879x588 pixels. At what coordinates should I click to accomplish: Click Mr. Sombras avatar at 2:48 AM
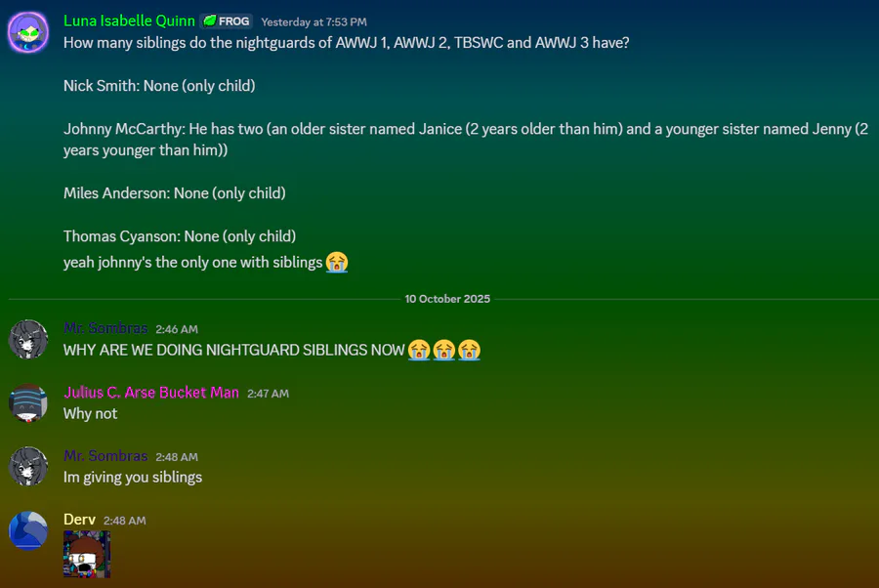[x=28, y=466]
